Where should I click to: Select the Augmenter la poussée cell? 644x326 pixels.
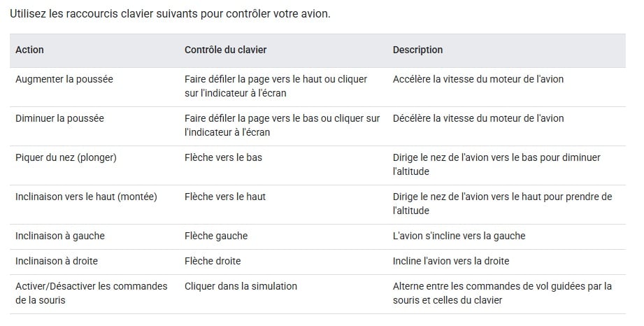(x=64, y=79)
